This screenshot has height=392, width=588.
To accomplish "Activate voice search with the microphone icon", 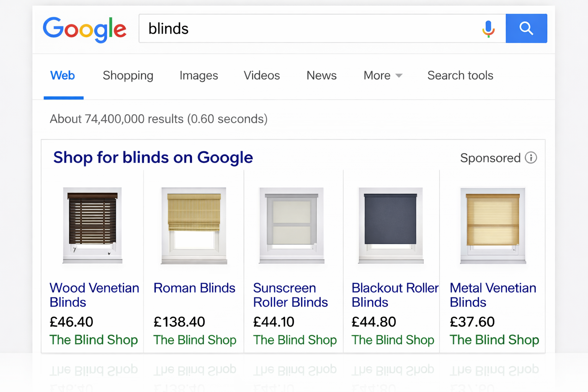I will point(488,28).
